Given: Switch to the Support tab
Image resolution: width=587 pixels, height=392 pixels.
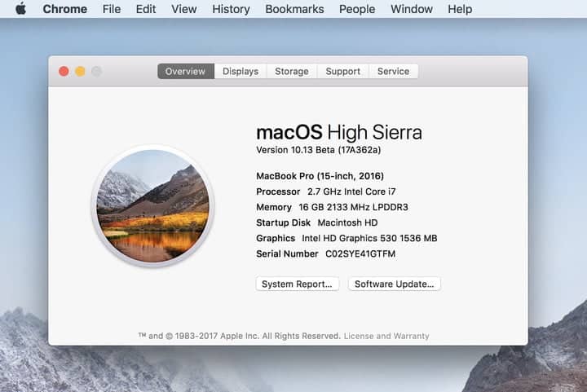Looking at the screenshot, I should point(343,71).
